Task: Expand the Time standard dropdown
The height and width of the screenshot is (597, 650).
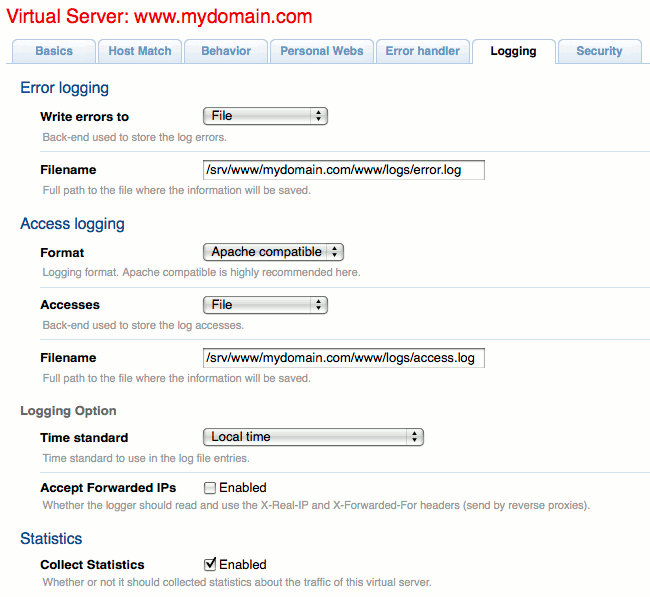Action: pos(313,437)
